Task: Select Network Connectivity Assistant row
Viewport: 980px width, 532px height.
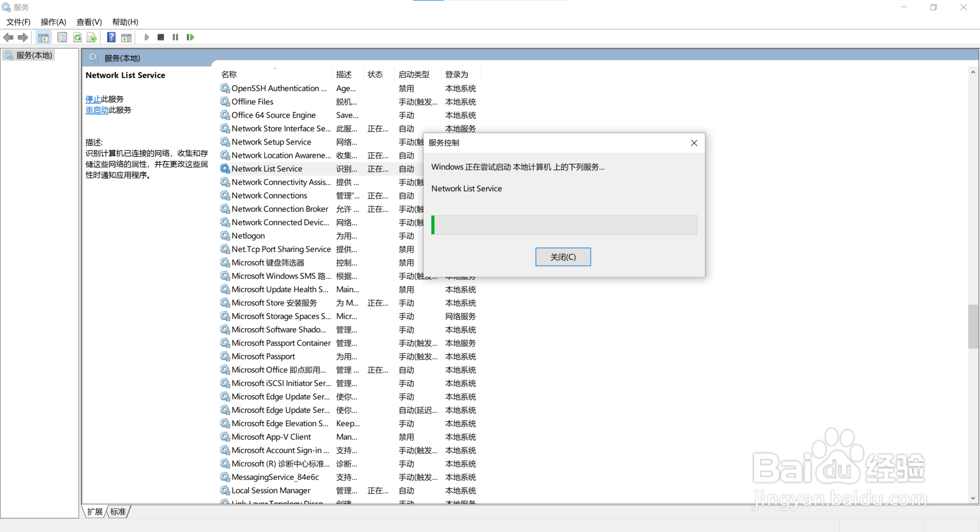Action: click(x=322, y=182)
